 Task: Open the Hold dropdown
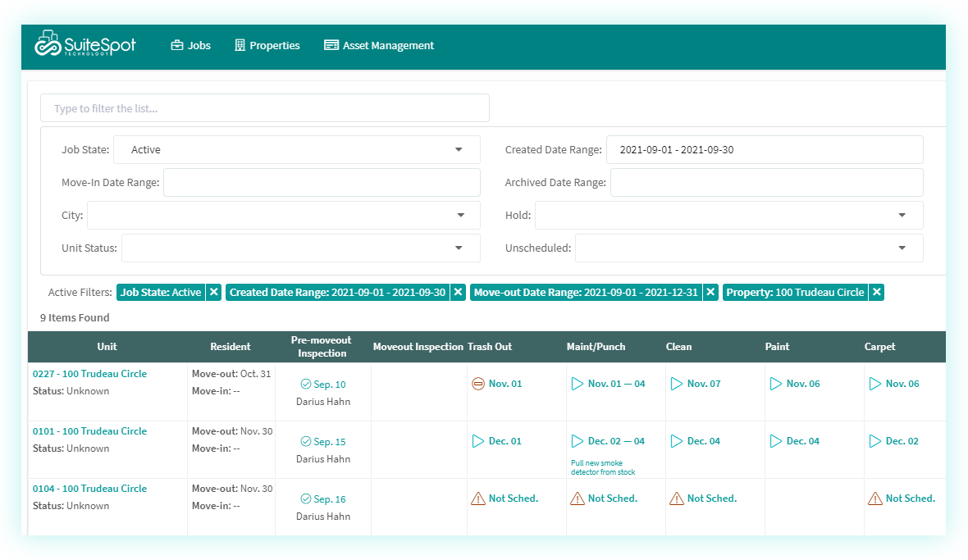click(902, 216)
